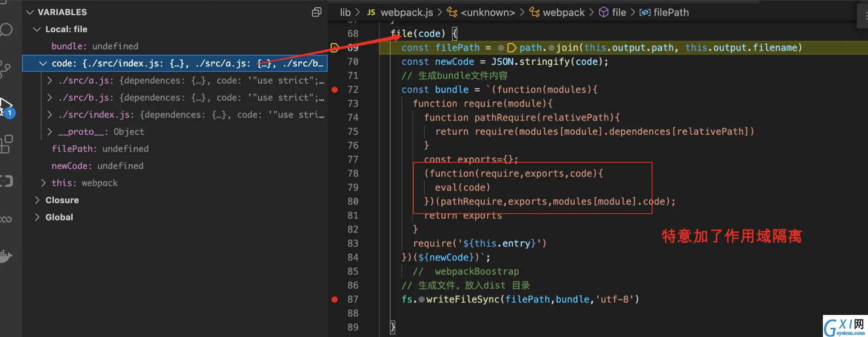The height and width of the screenshot is (337, 868).
Task: Click line number 83 in gutter
Action: pos(353,243)
